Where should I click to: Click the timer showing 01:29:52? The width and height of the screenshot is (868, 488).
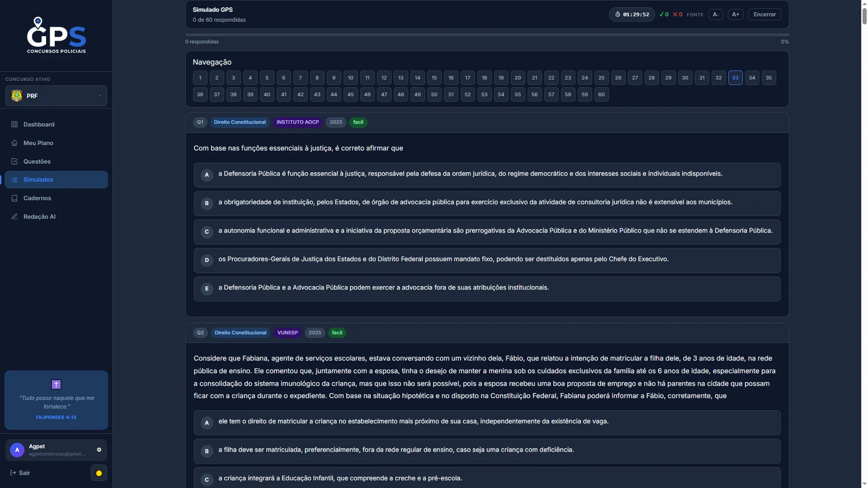tap(631, 15)
